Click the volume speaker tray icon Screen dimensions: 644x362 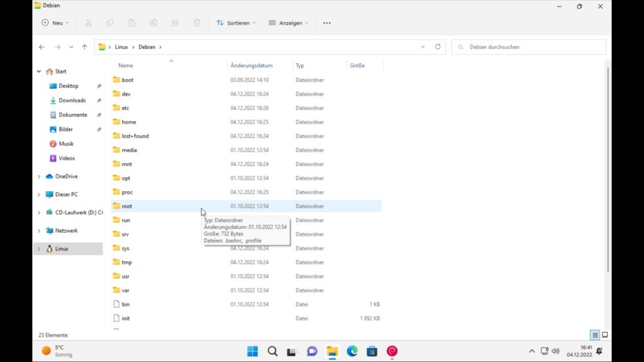pos(556,351)
